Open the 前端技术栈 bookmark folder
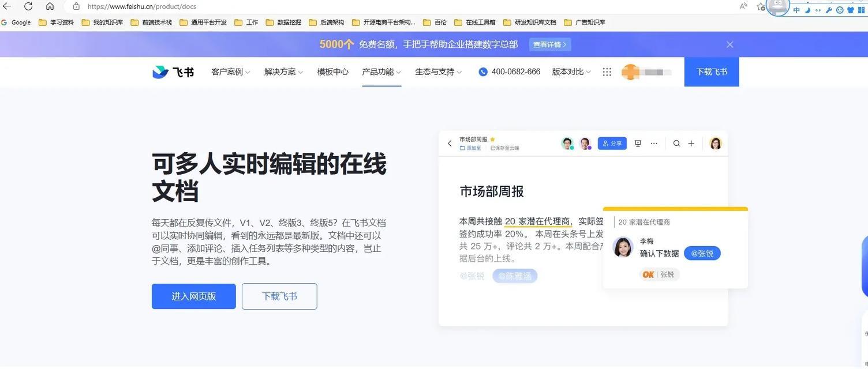 [x=151, y=22]
